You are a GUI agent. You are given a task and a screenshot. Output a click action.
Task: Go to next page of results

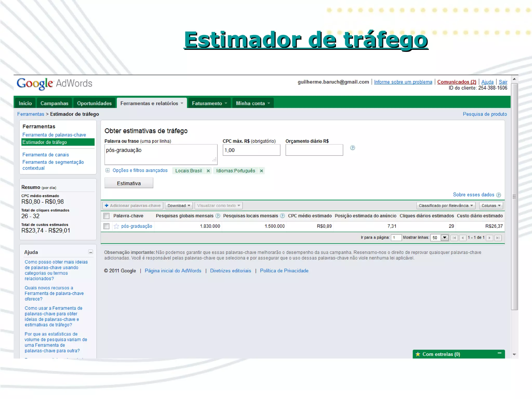[x=490, y=238]
